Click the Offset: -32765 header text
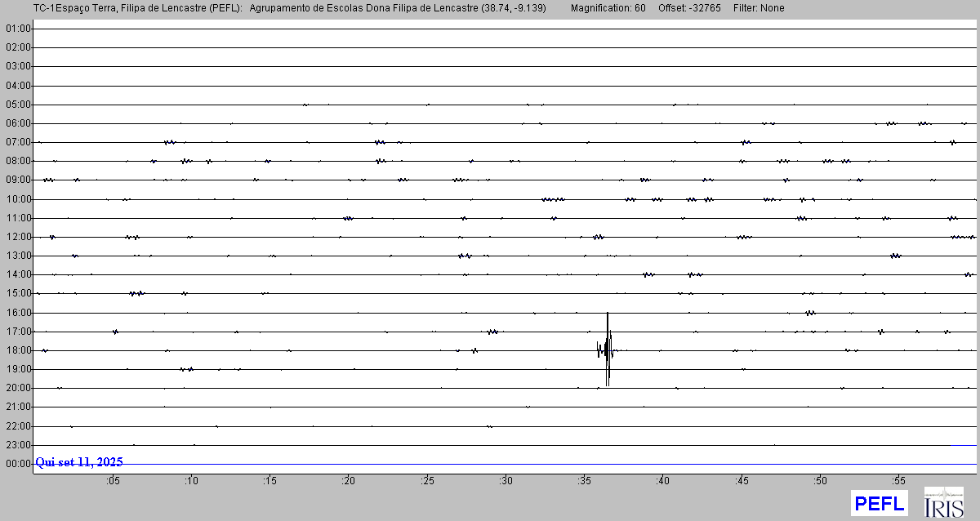This screenshot has width=980, height=521. tap(689, 8)
